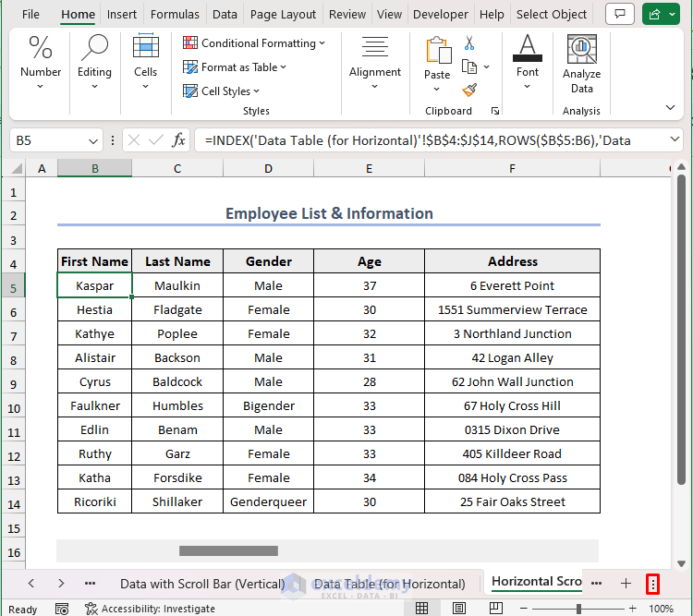The width and height of the screenshot is (693, 616).
Task: Click the Select All corner triangle
Action: pyautogui.click(x=17, y=168)
